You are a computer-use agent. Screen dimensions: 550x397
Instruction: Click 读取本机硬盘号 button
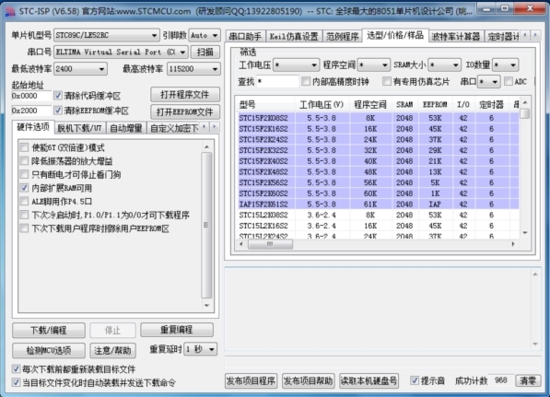tap(369, 381)
